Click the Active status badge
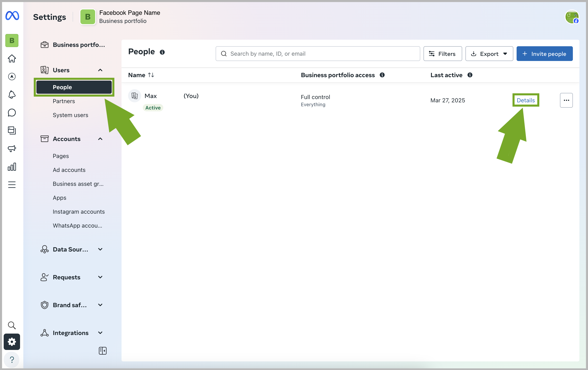Image resolution: width=588 pixels, height=370 pixels. (153, 108)
